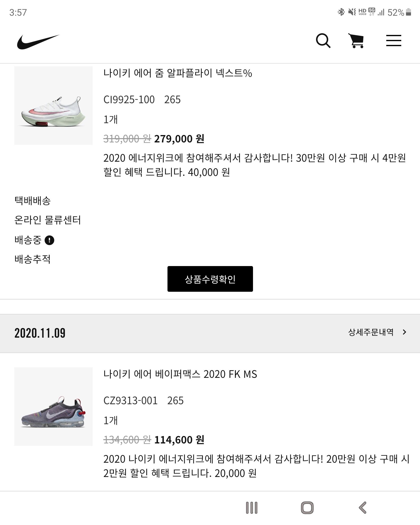Open 배송추적 delivery tracking link
The height and width of the screenshot is (525, 420).
tap(33, 259)
